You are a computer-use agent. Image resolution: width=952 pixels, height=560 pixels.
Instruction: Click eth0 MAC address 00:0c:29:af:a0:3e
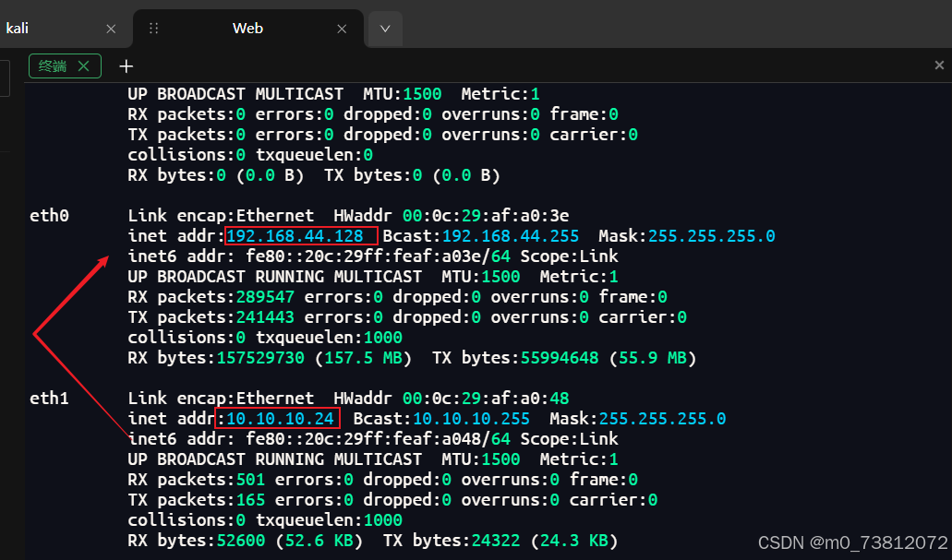pos(486,215)
